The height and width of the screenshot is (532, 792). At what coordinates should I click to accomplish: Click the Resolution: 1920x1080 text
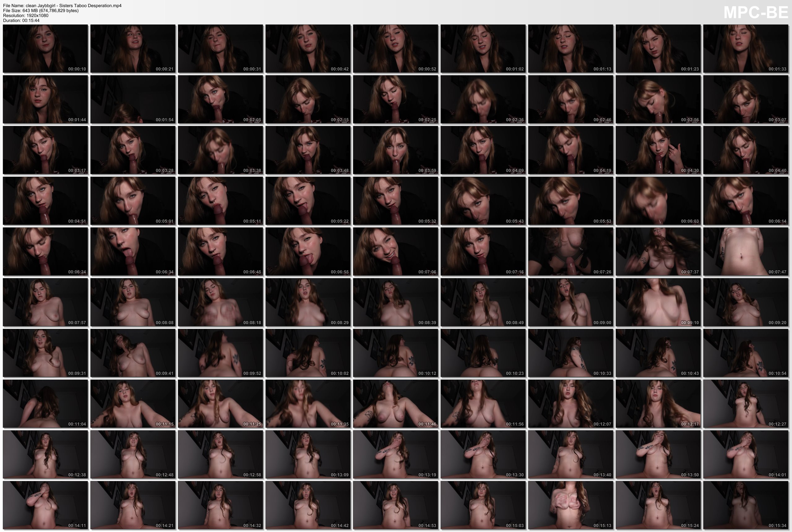coord(26,15)
